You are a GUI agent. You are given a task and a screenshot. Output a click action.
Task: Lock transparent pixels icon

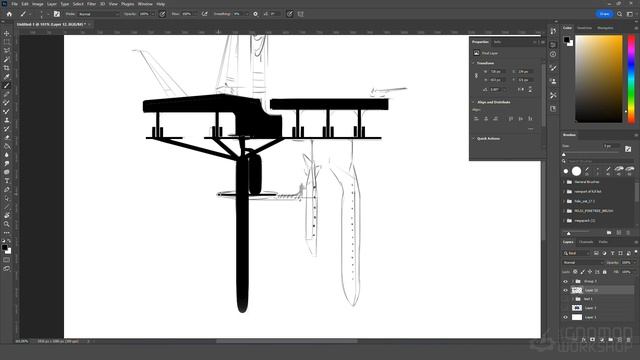click(x=575, y=272)
